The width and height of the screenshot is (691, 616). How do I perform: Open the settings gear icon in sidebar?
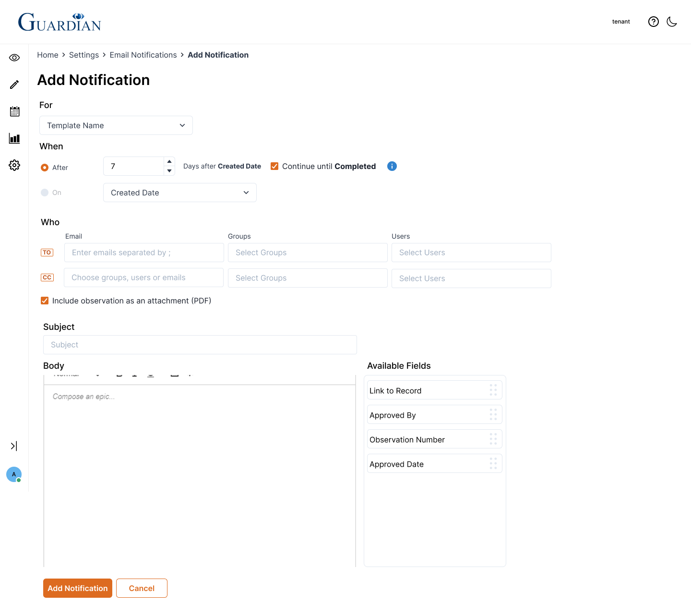coord(14,165)
